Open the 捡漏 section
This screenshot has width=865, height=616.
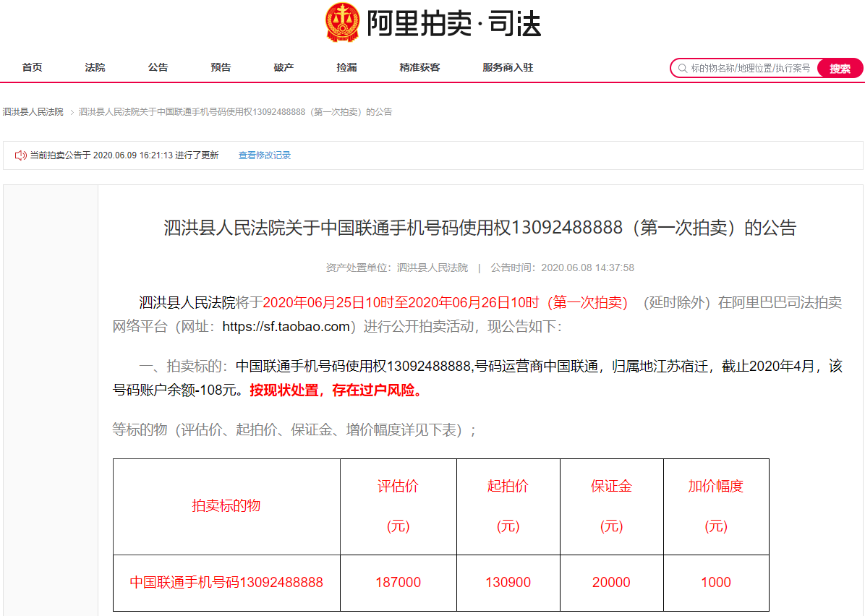pyautogui.click(x=346, y=67)
